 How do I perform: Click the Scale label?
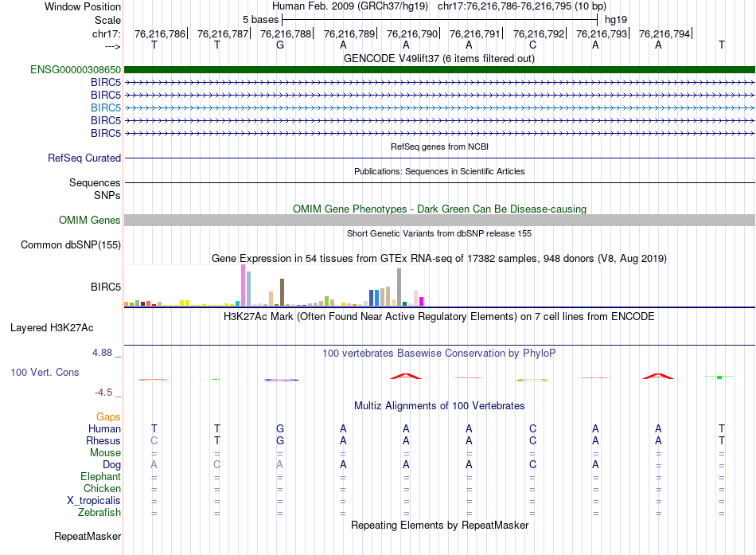coord(107,20)
